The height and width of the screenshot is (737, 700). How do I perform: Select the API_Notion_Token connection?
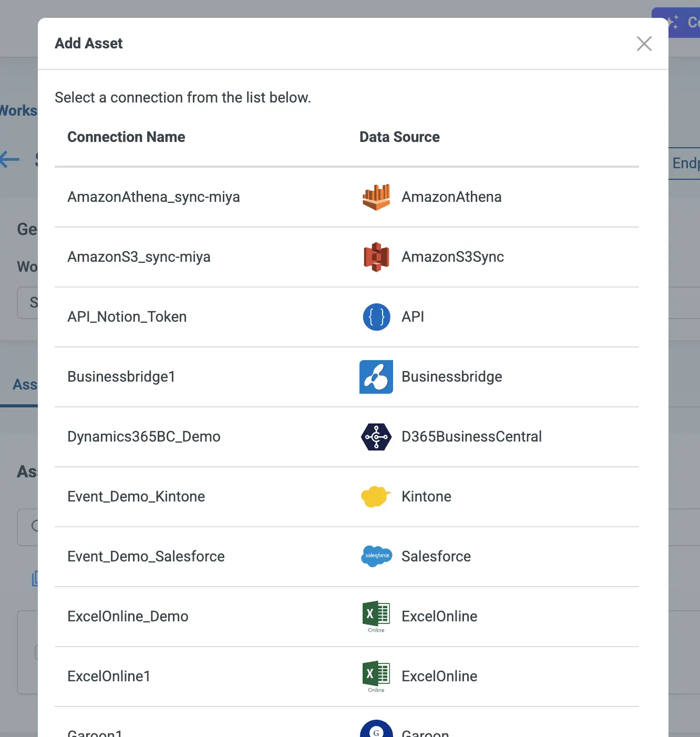click(127, 317)
